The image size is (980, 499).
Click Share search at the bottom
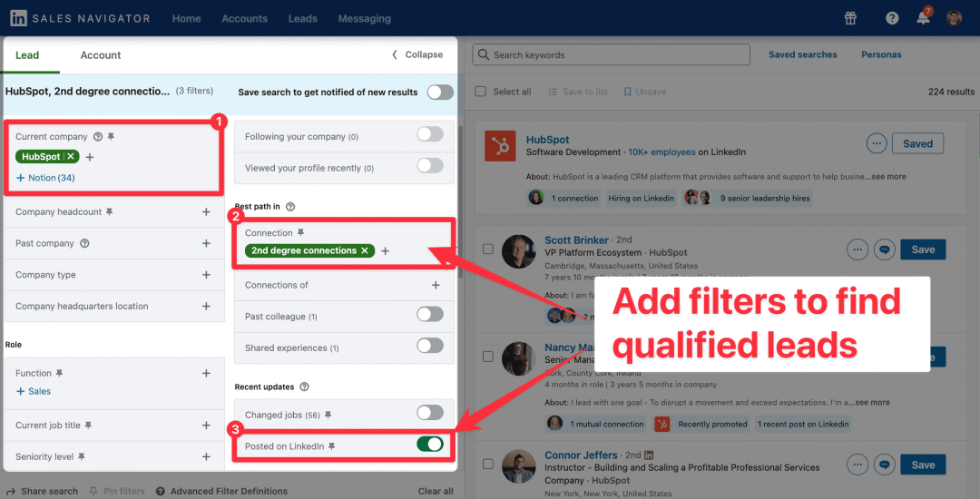(42, 491)
